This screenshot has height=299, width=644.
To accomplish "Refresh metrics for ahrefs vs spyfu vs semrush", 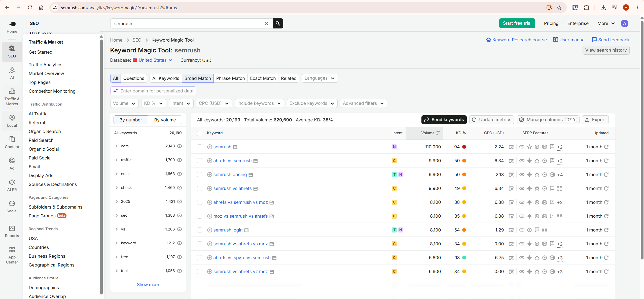I will tap(606, 258).
